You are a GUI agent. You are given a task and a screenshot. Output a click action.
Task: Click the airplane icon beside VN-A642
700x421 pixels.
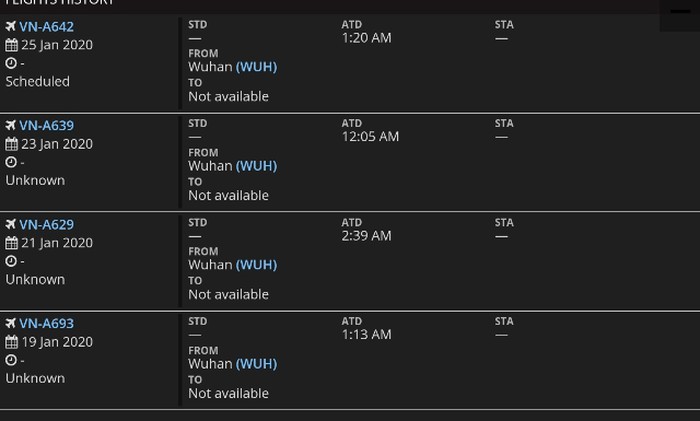click(11, 26)
